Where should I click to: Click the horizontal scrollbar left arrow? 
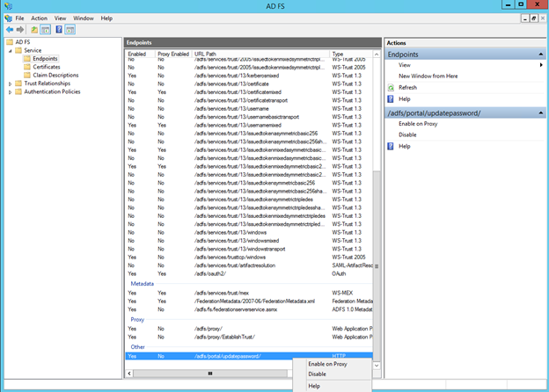tap(129, 374)
